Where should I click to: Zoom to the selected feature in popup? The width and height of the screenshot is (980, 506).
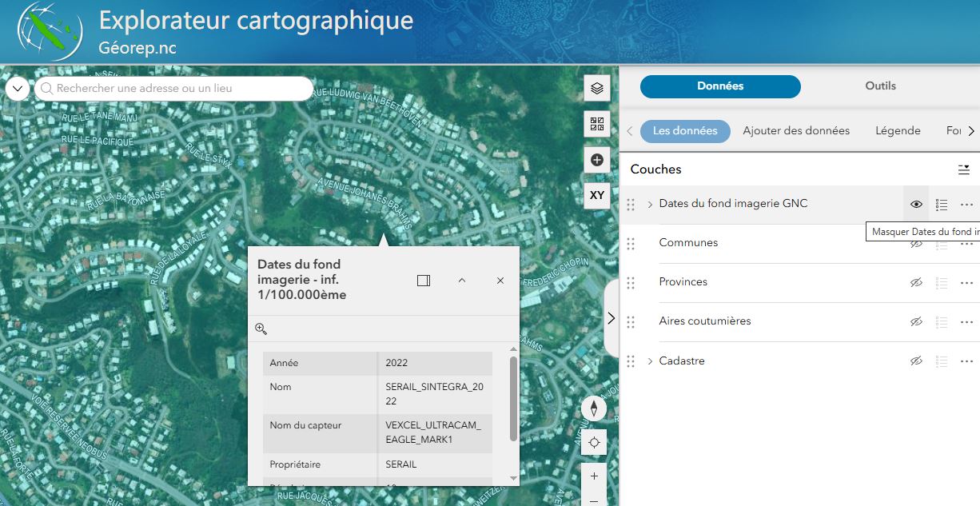pyautogui.click(x=261, y=329)
